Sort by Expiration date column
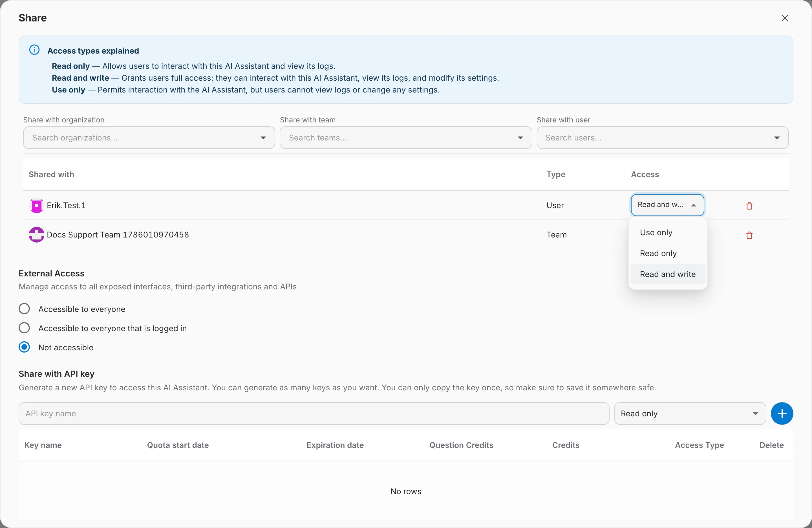The height and width of the screenshot is (528, 812). [x=335, y=445]
